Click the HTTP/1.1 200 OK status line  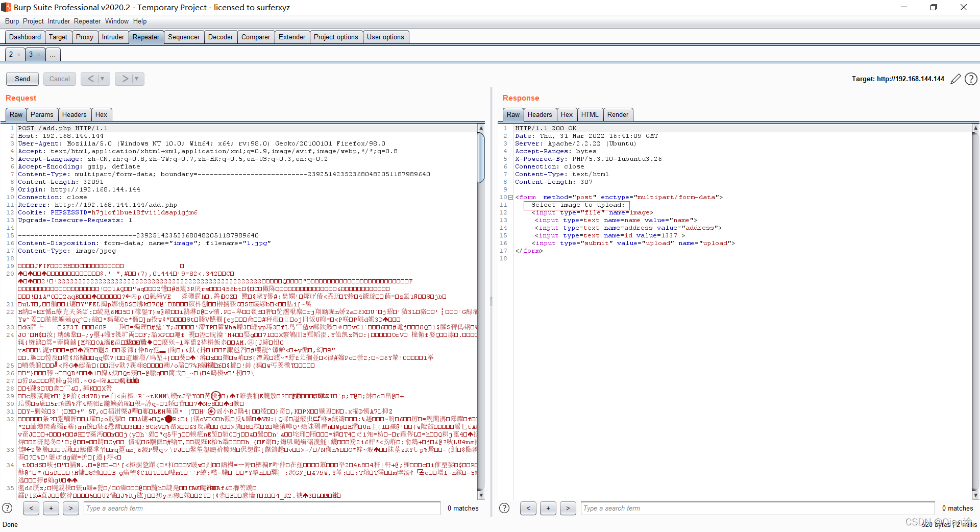point(546,129)
